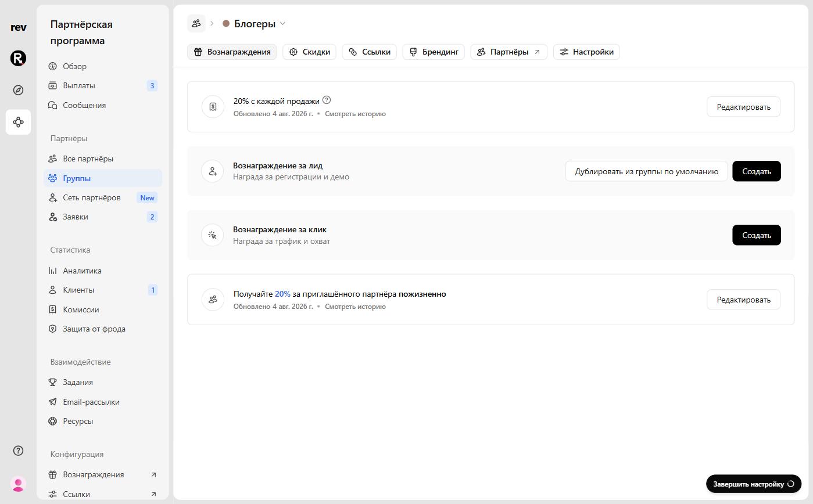Screen dimensions: 813x504
Task: Go to Все партнёры
Action: click(x=103, y=159)
